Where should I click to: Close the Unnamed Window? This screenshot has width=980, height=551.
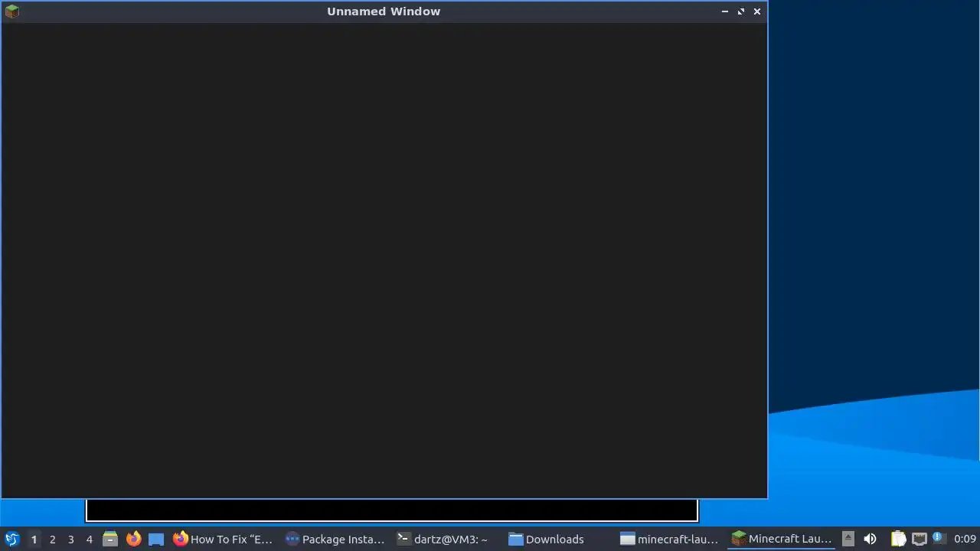757,11
